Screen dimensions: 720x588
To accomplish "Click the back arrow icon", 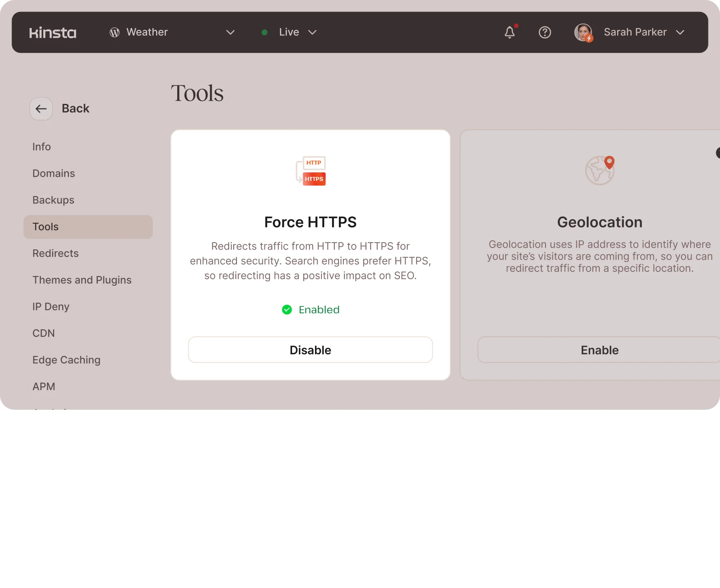I will (41, 109).
